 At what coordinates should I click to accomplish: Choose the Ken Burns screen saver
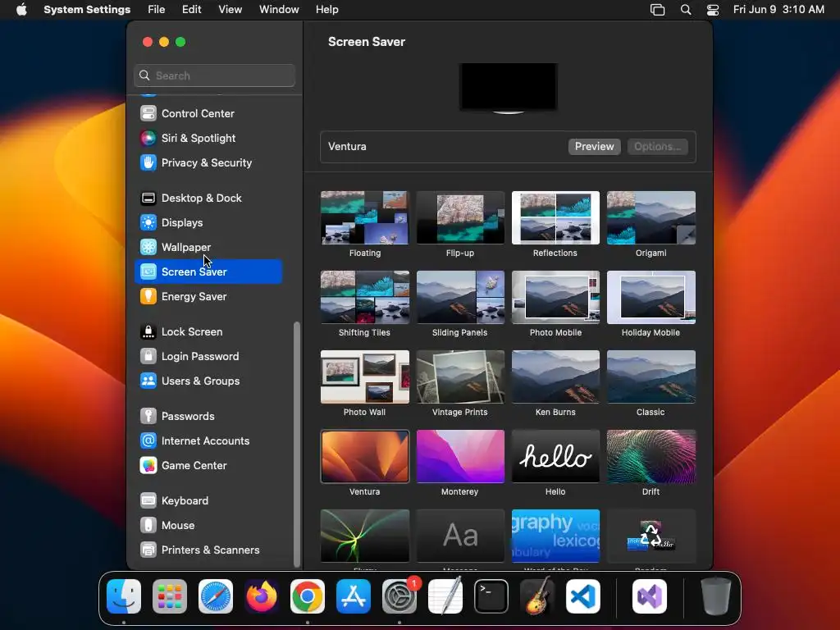click(x=555, y=377)
